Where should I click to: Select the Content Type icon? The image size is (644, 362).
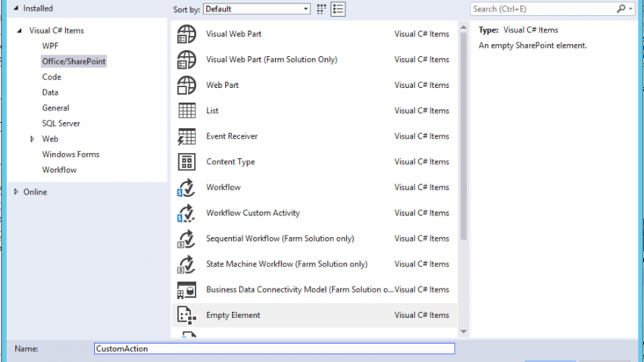[186, 162]
